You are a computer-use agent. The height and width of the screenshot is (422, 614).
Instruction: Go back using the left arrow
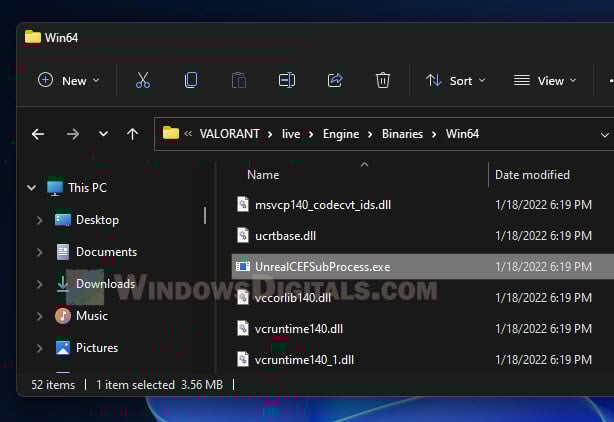point(38,134)
